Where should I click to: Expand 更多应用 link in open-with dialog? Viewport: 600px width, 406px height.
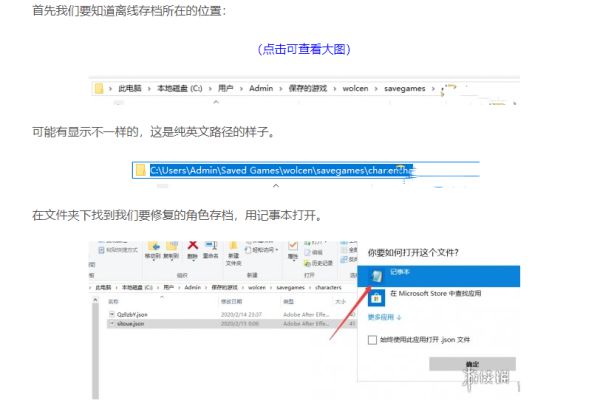point(385,317)
